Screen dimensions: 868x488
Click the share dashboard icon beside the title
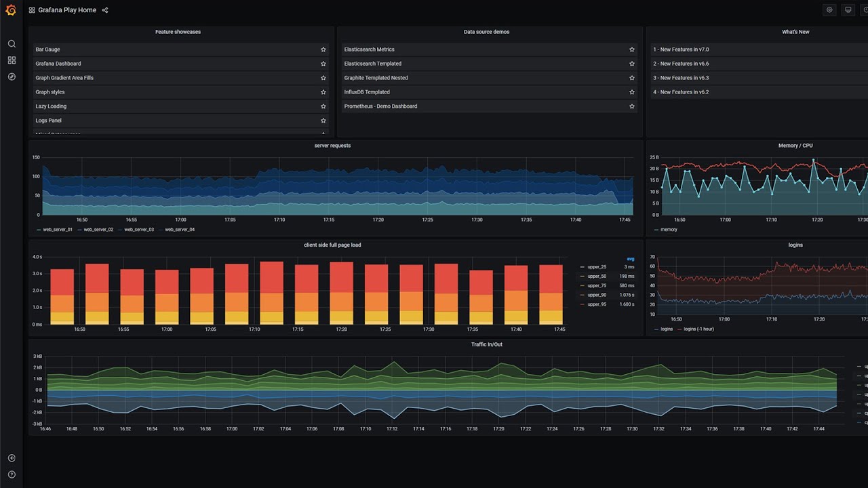pos(104,9)
